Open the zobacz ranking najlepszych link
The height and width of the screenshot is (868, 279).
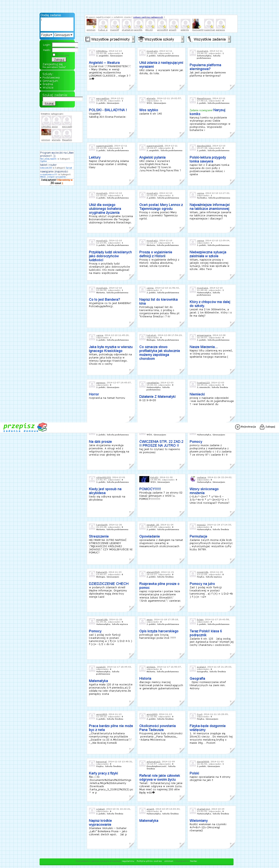[x=148, y=17]
